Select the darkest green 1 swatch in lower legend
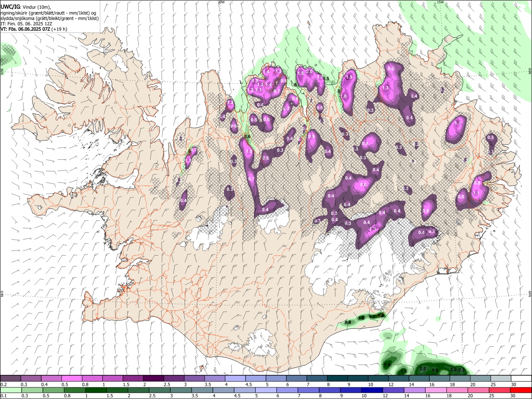Viewport: 532px width, 399px height. (96, 390)
